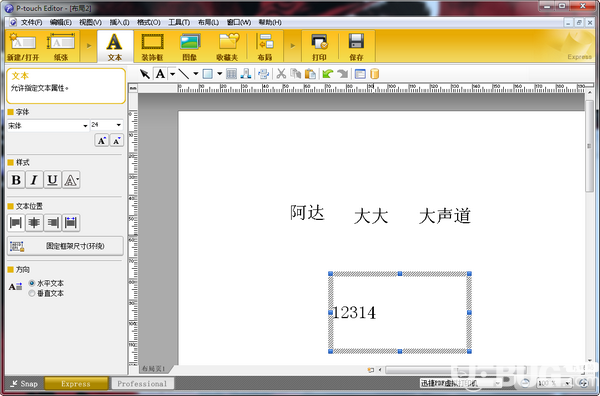Open the Edit (编辑) menu
The width and height of the screenshot is (600, 396).
61,22
